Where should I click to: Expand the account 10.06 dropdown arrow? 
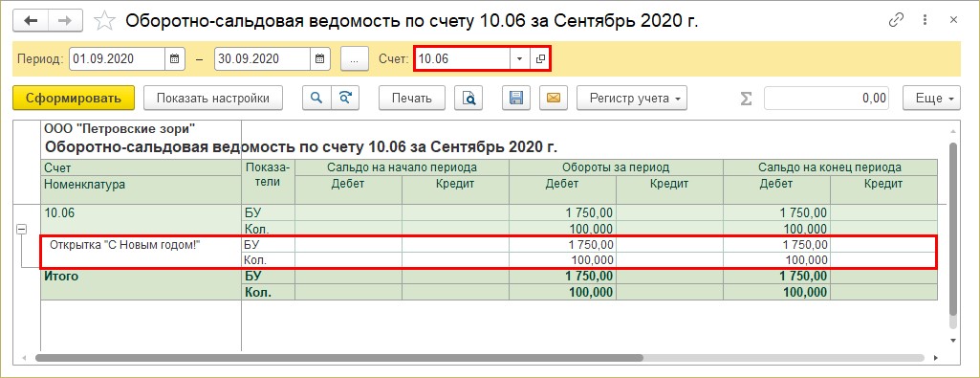[519, 59]
